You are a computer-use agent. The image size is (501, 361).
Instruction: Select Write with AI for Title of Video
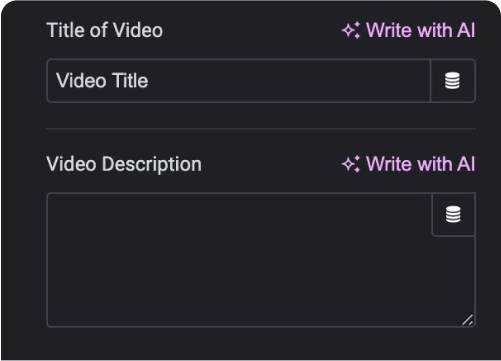tap(409, 30)
